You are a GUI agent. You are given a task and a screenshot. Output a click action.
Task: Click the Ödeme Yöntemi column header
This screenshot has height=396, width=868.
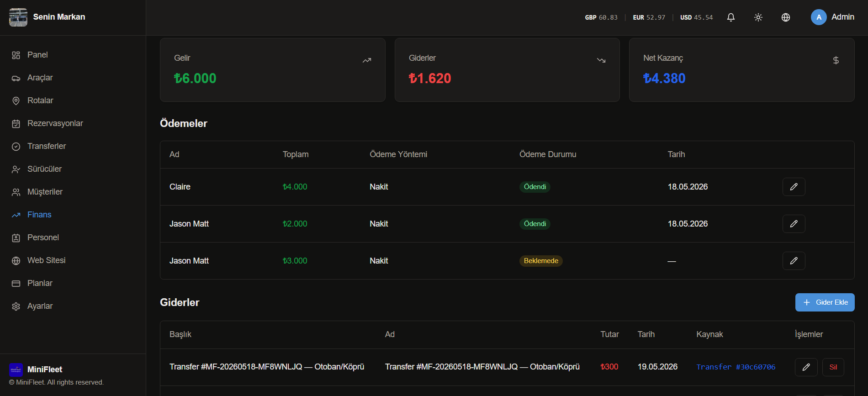(398, 154)
